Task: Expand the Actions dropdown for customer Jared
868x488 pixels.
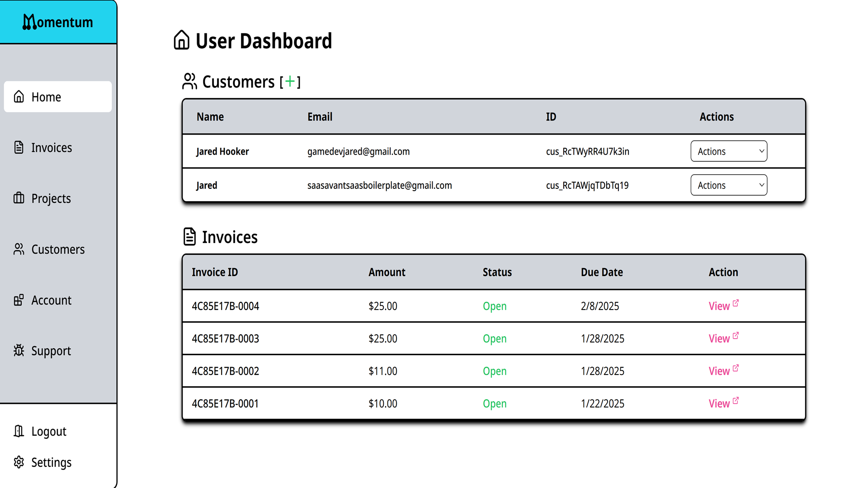Action: pyautogui.click(x=728, y=185)
